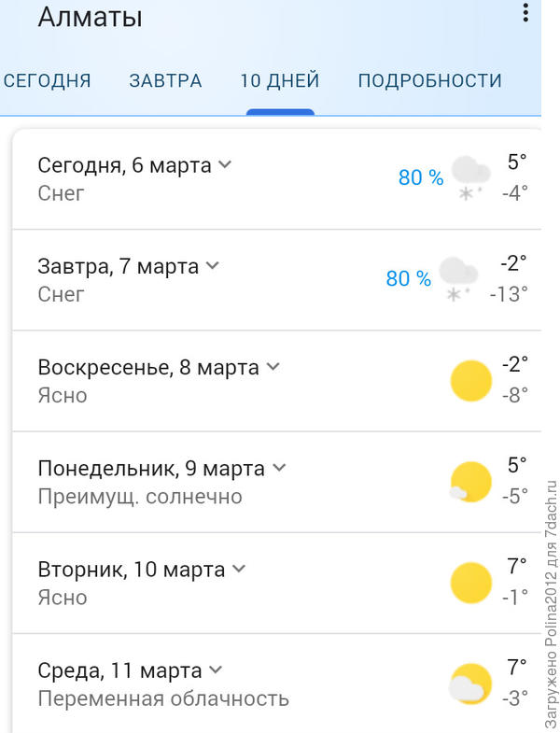Viewport: 560px width, 733px height.
Task: Expand the Среда, 11 марта chevron
Action: point(216,669)
